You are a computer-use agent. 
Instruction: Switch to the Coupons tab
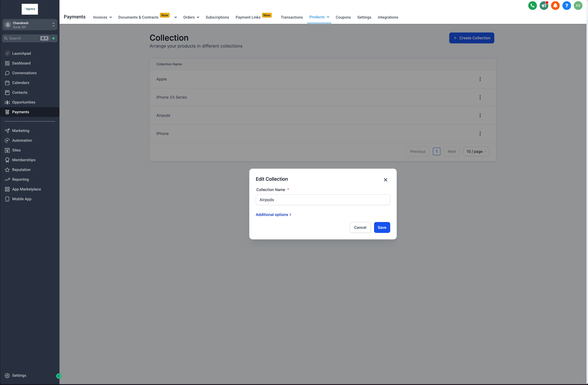coord(343,17)
